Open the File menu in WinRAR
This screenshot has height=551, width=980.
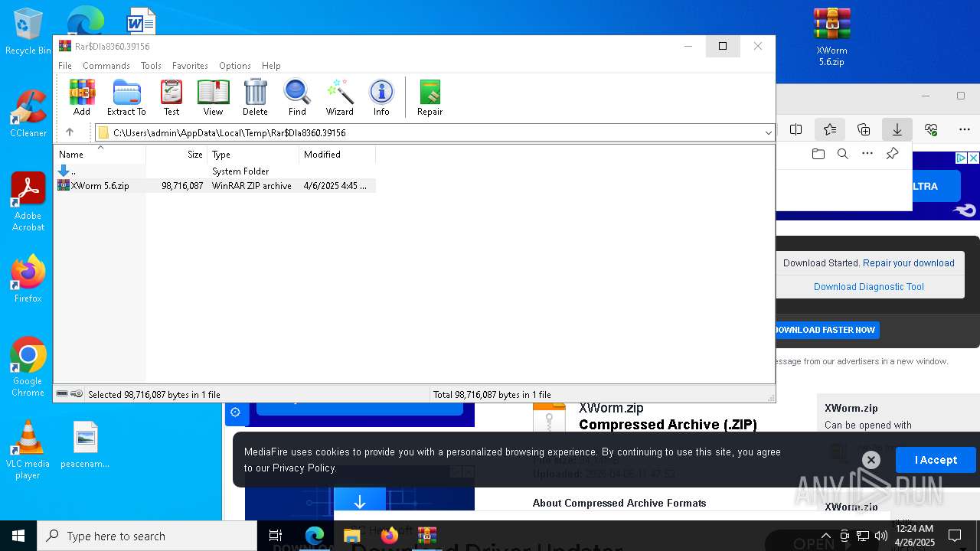65,66
